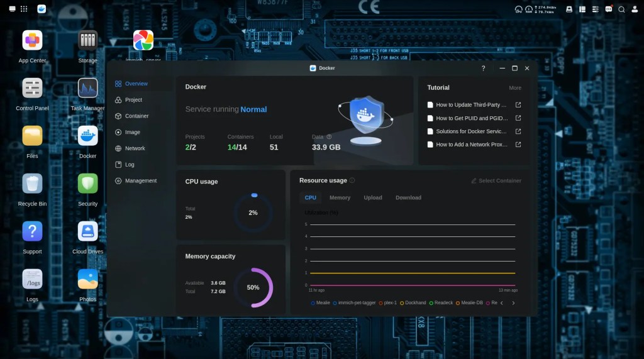The height and width of the screenshot is (359, 644).
Task: Click the Local images count 51
Action: (x=274, y=147)
